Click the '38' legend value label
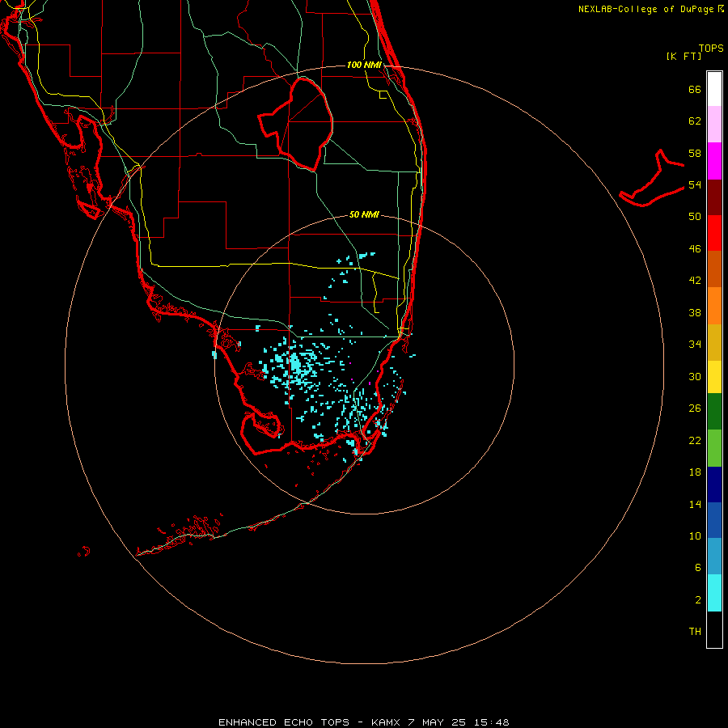Screen dimensions: 728x728 click(695, 312)
